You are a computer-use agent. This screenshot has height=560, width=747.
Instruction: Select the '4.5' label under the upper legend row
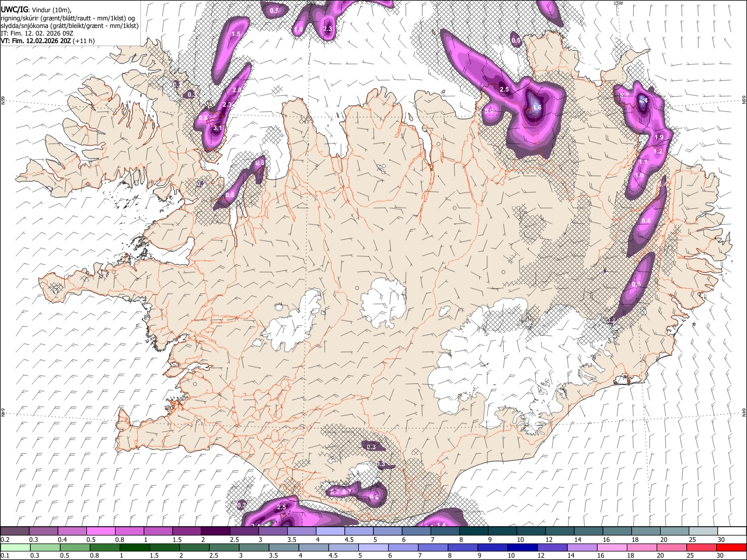[349, 540]
